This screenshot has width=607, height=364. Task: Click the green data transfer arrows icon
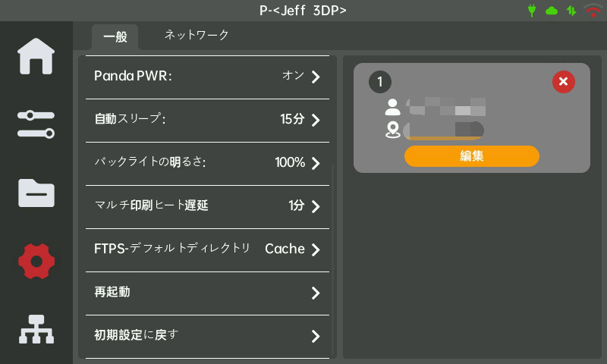[x=571, y=11]
